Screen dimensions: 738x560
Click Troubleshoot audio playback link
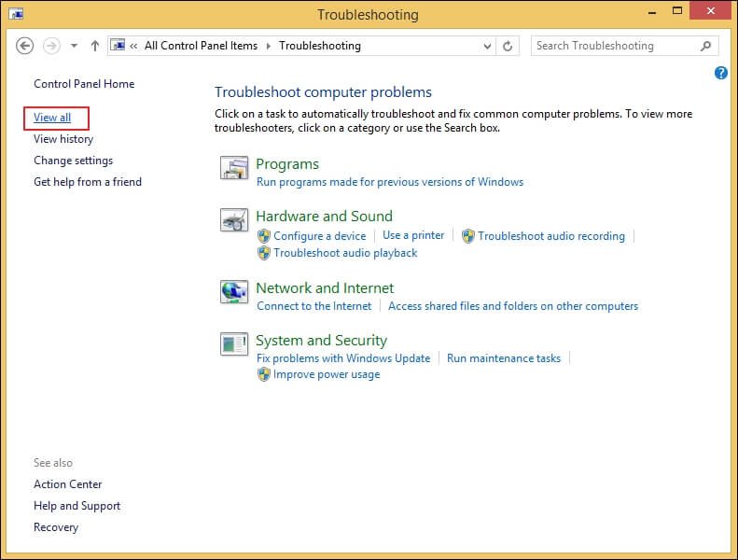click(345, 253)
